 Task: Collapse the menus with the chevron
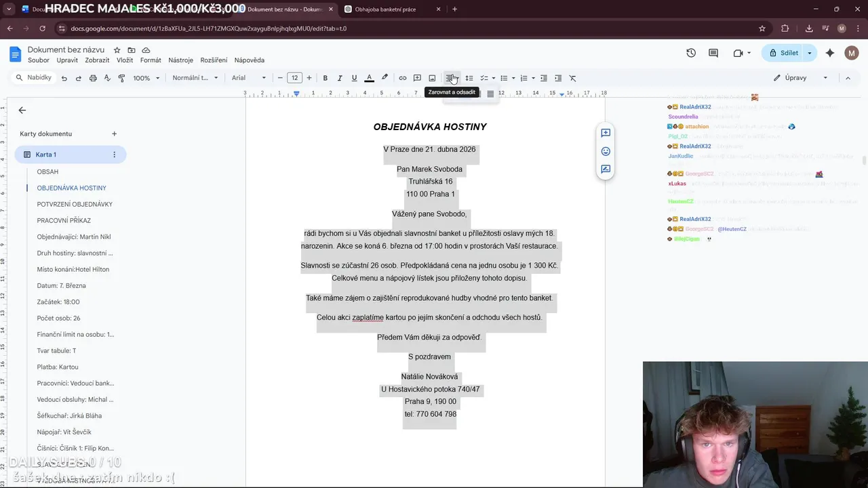(848, 78)
